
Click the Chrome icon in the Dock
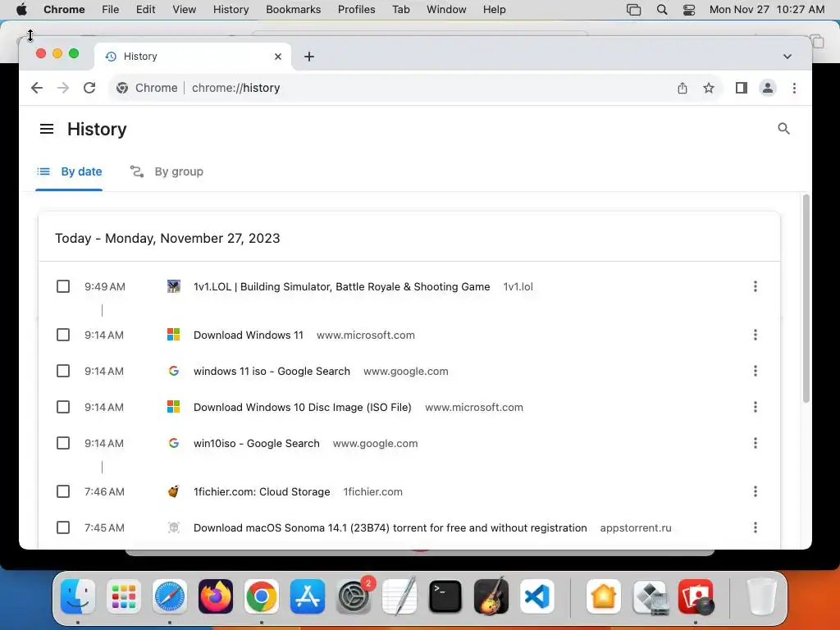(262, 596)
